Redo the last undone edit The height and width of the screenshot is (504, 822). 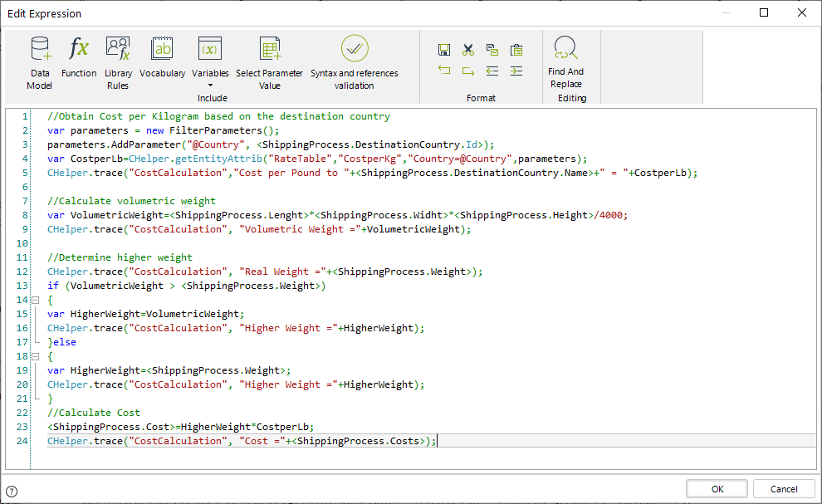[x=468, y=71]
